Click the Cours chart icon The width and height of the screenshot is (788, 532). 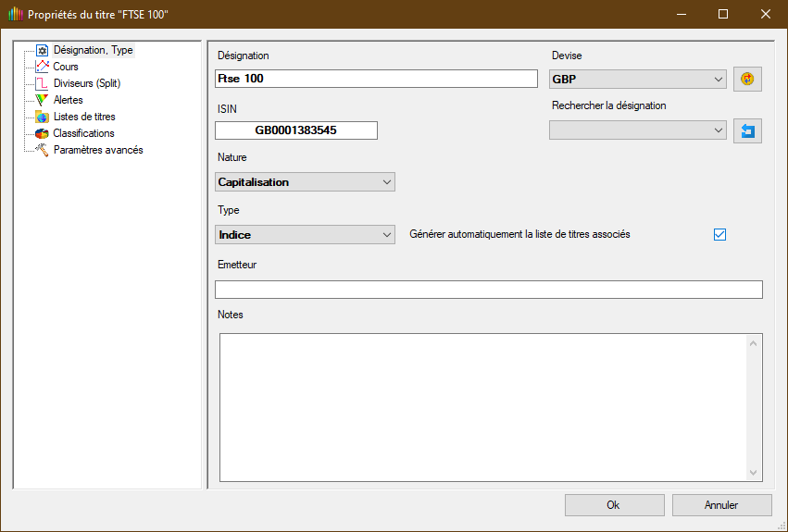point(42,67)
